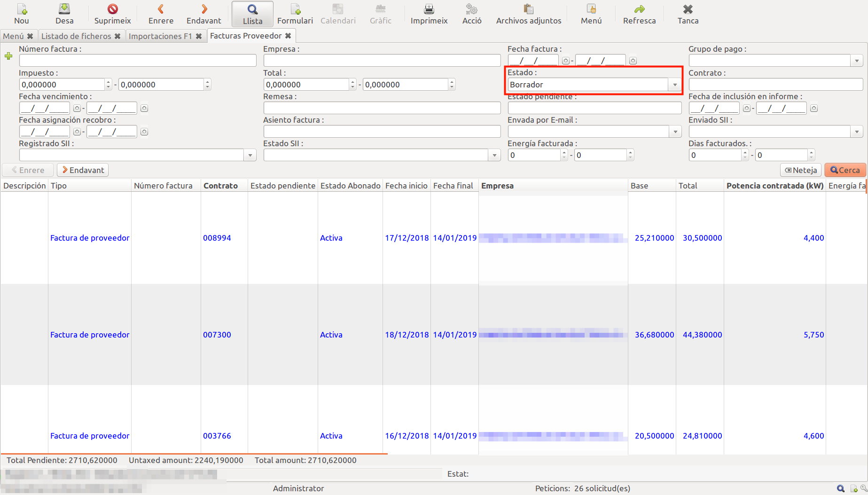Click date 16/12/2018 in Fecha inicio
The height and width of the screenshot is (495, 868).
(407, 436)
